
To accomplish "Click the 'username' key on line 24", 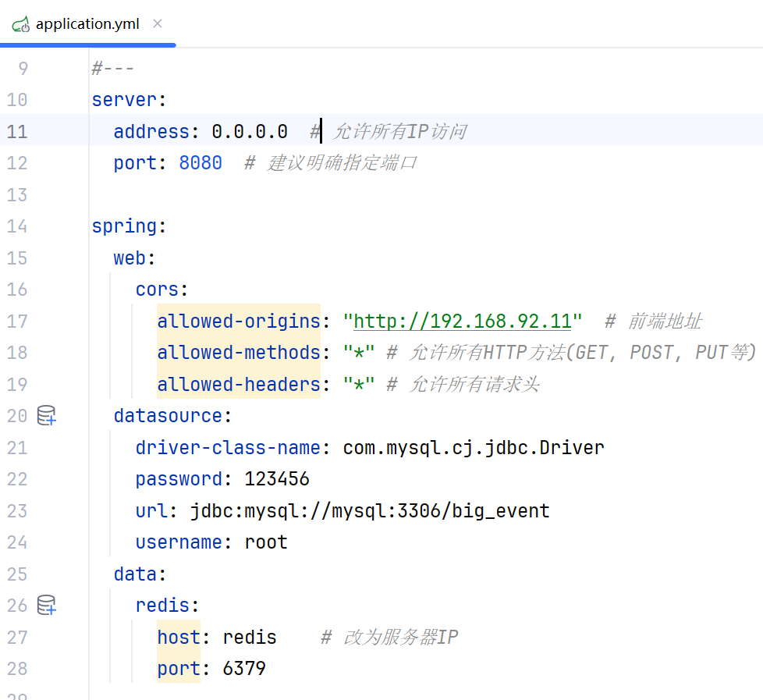I will 179,542.
